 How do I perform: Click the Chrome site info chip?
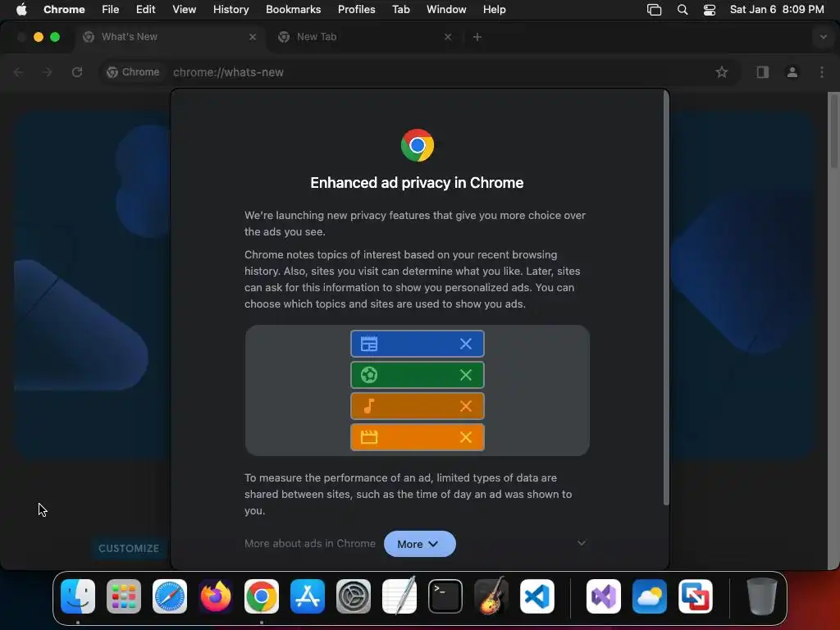click(x=133, y=72)
